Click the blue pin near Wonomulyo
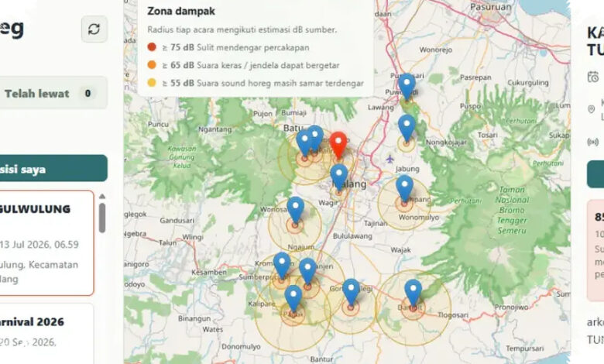 pyautogui.click(x=404, y=189)
